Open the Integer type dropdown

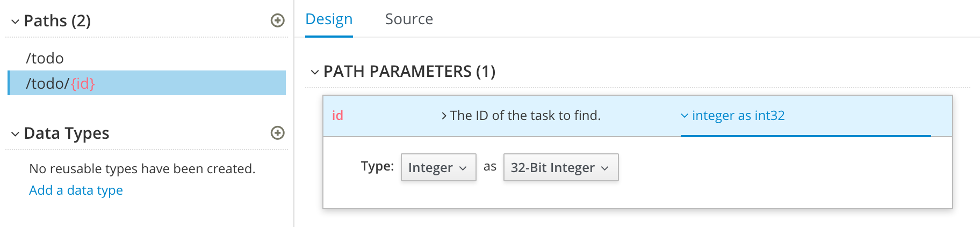click(438, 168)
